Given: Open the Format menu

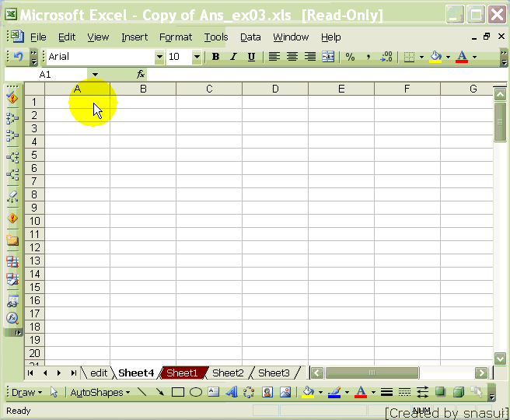Looking at the screenshot, I should coord(176,37).
